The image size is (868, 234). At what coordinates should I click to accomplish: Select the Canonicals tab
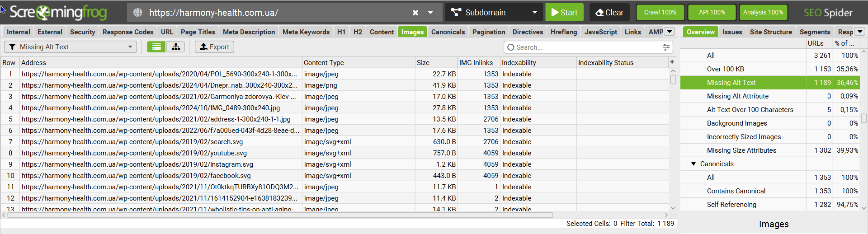[x=448, y=32]
